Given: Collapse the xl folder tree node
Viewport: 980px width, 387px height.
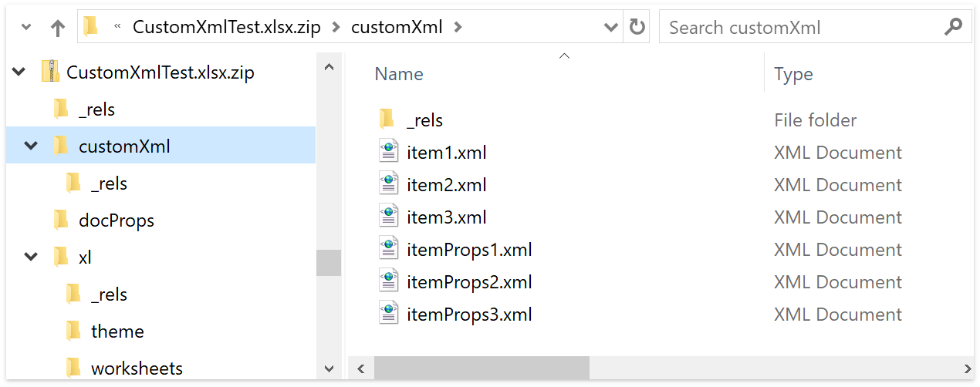Looking at the screenshot, I should point(32,257).
